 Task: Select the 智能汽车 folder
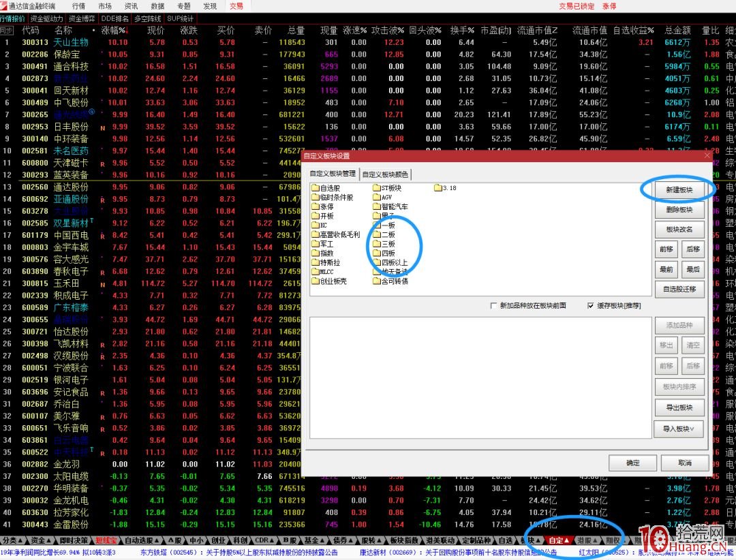394,206
